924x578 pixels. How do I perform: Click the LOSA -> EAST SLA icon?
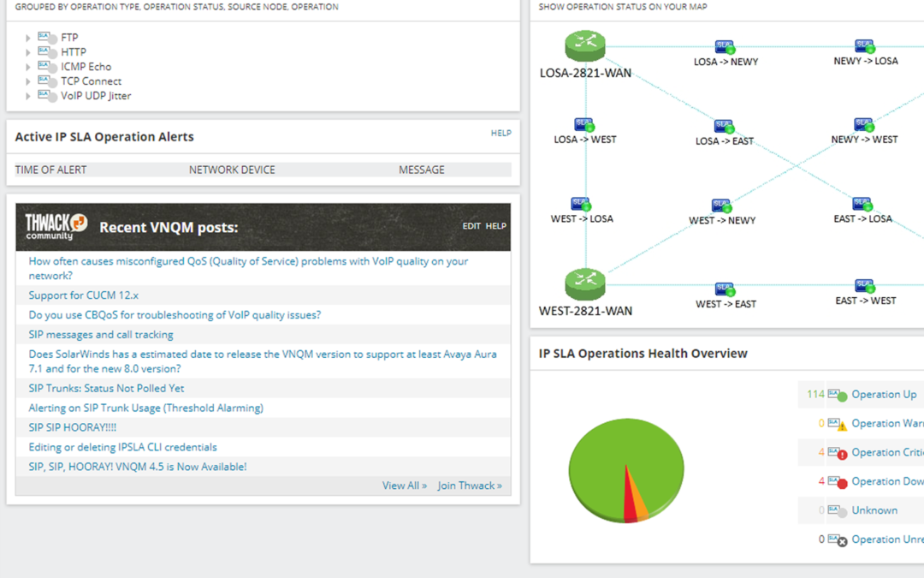point(725,127)
